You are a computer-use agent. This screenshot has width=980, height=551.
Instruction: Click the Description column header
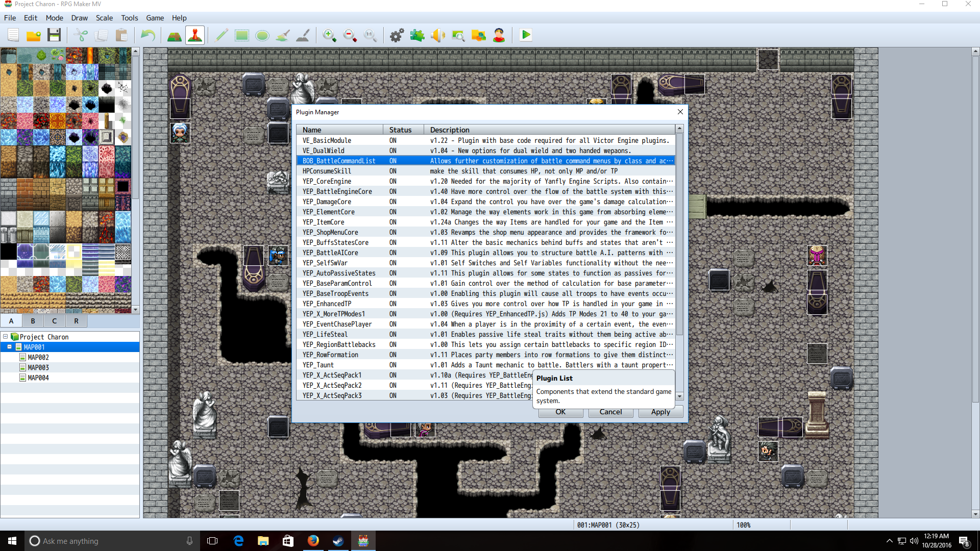click(x=550, y=130)
